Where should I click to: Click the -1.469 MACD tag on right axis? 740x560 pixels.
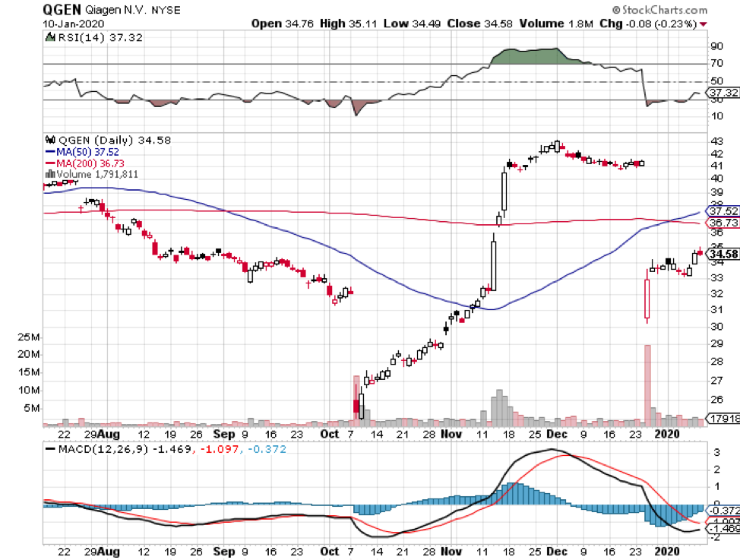click(x=723, y=528)
